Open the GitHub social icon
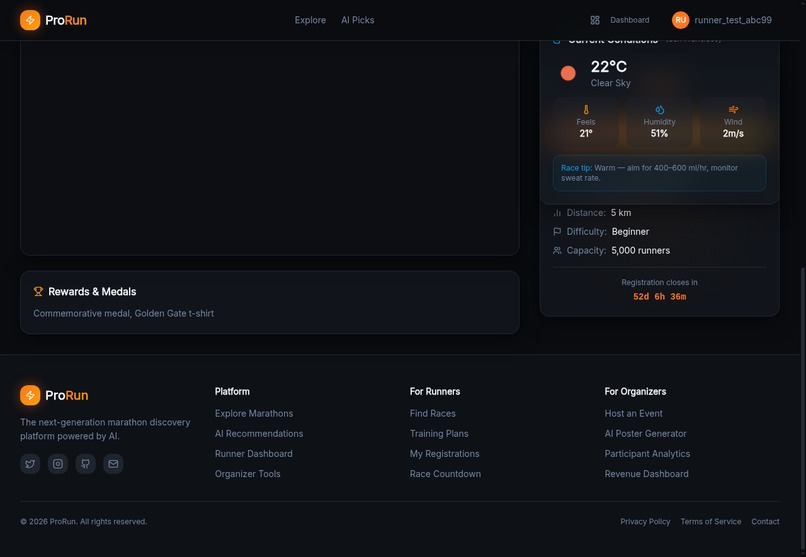Screen dimensions: 806x557 point(85,464)
